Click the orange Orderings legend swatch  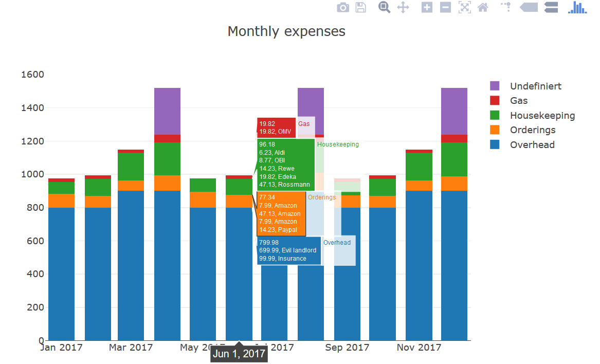[495, 130]
